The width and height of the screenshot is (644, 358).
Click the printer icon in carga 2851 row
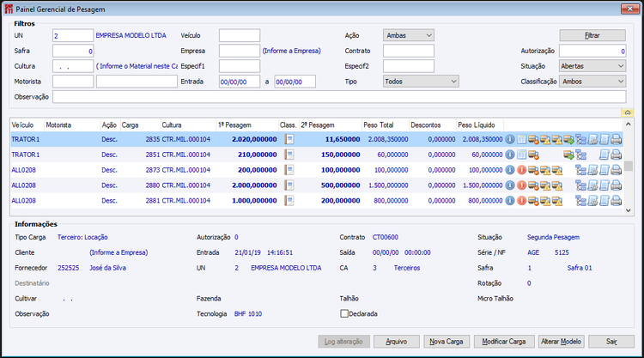coord(616,155)
